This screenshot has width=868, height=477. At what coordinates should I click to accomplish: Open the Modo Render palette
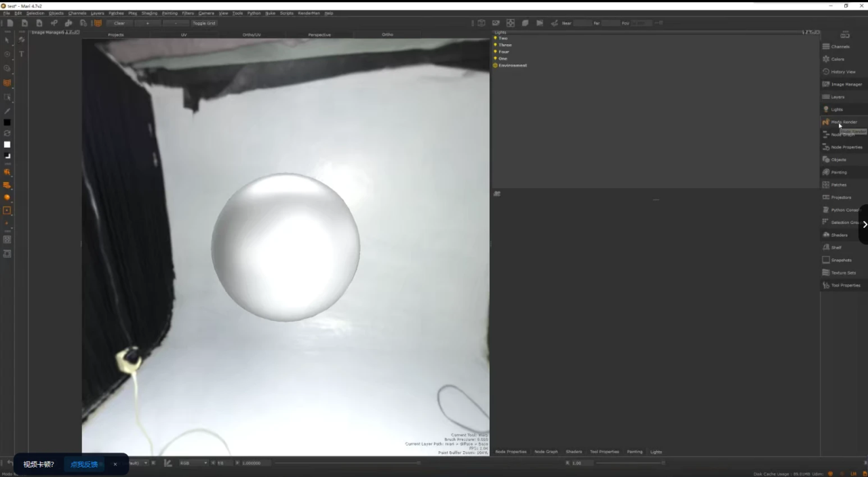844,122
